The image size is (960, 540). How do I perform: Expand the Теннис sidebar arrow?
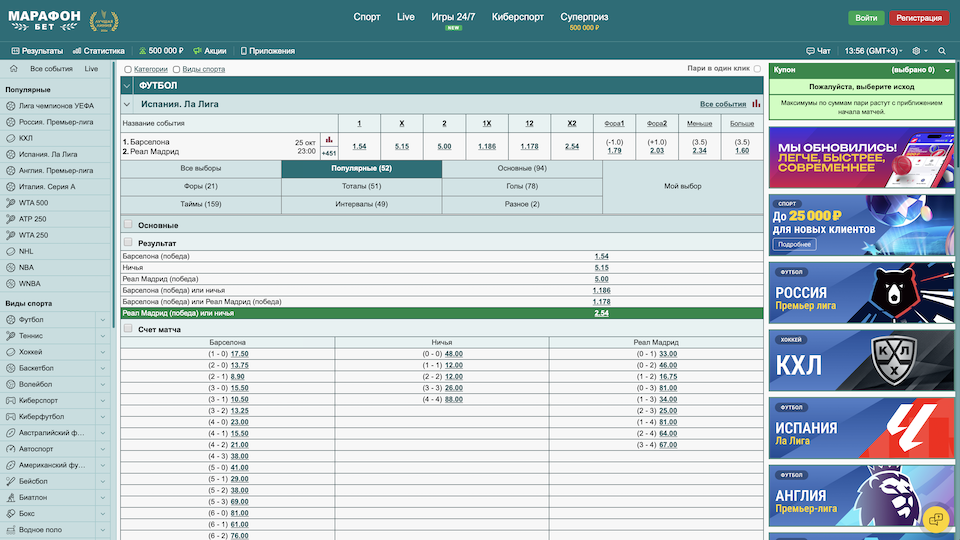103,336
